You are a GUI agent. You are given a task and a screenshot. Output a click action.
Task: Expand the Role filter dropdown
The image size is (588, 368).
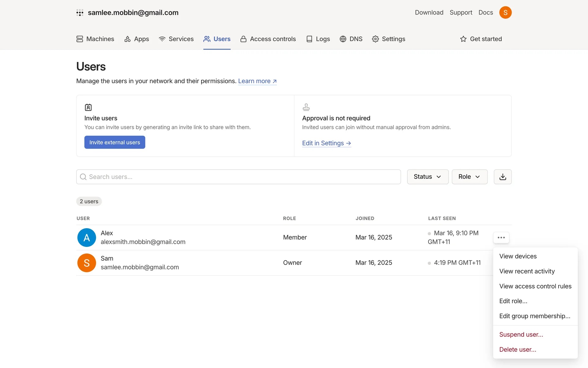(x=469, y=177)
